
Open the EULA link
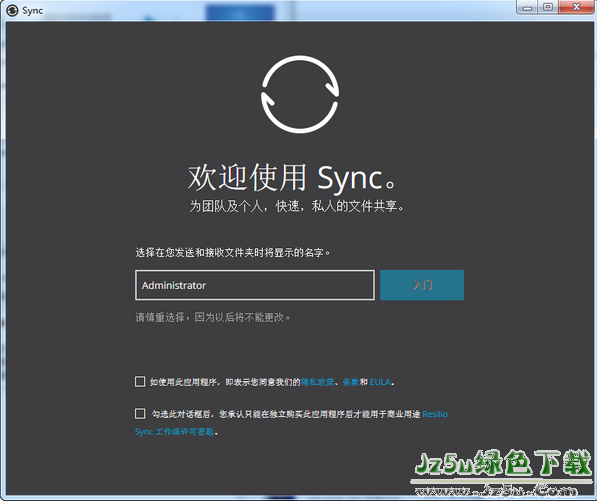click(380, 382)
